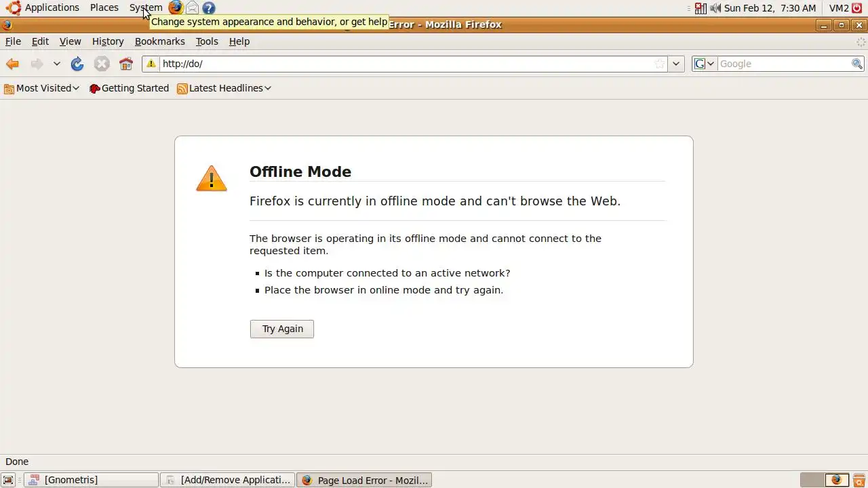The image size is (868, 488).
Task: Open the volume speaker icon
Action: click(x=715, y=8)
